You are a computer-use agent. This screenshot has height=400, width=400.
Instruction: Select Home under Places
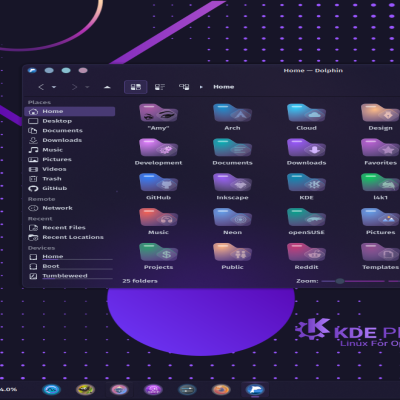(x=70, y=111)
